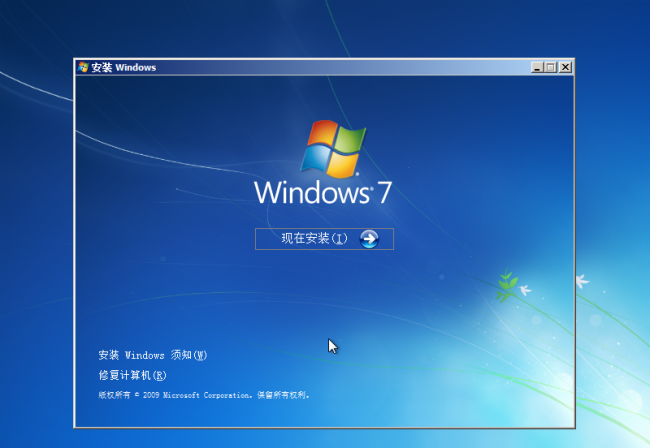Click the 保留所有权利 text at bottom
The width and height of the screenshot is (650, 448).
283,395
